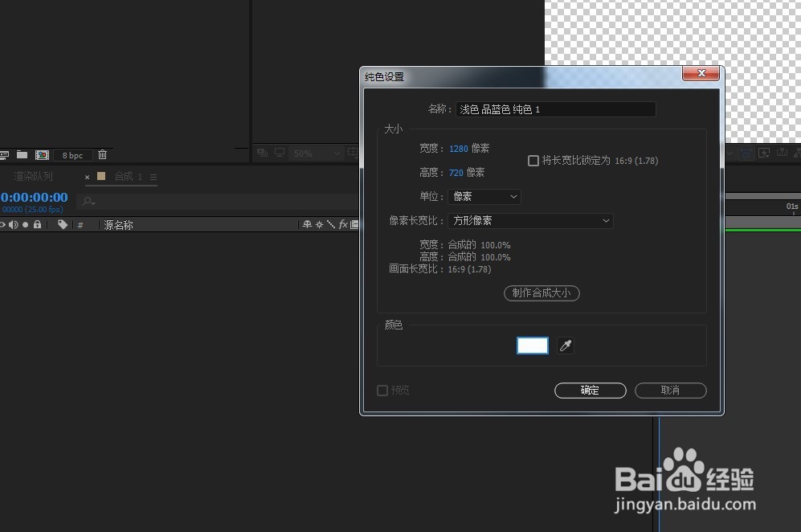Click the 01s marker on time ruler
The width and height of the screenshot is (801, 532).
pyautogui.click(x=792, y=207)
